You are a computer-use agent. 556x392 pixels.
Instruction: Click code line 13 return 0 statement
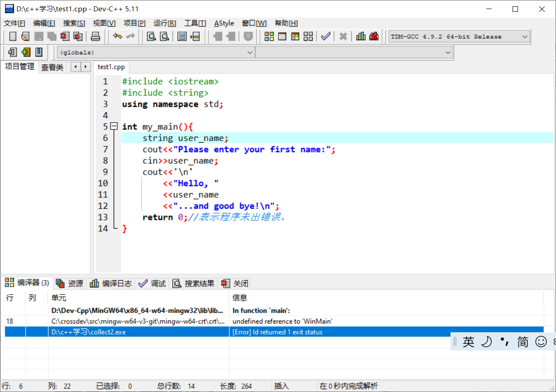tap(165, 217)
